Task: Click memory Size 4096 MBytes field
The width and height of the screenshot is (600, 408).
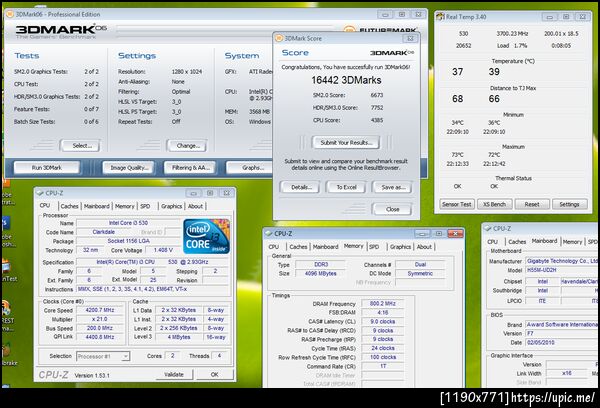Action: (321, 273)
